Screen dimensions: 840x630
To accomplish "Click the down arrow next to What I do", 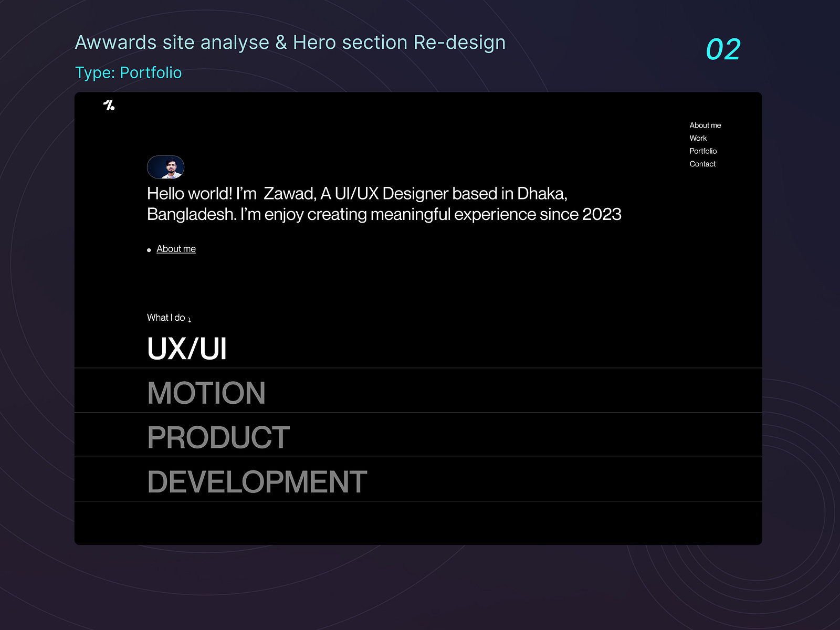I will pos(190,319).
